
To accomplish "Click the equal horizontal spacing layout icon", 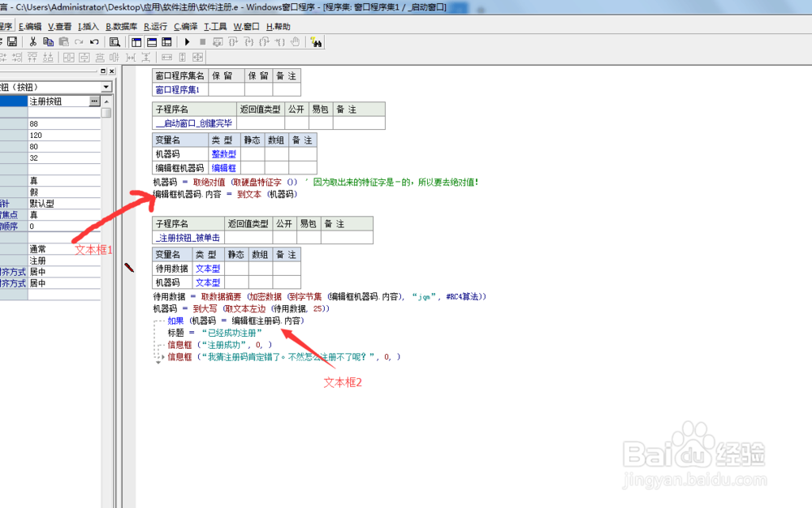I will 131,58.
